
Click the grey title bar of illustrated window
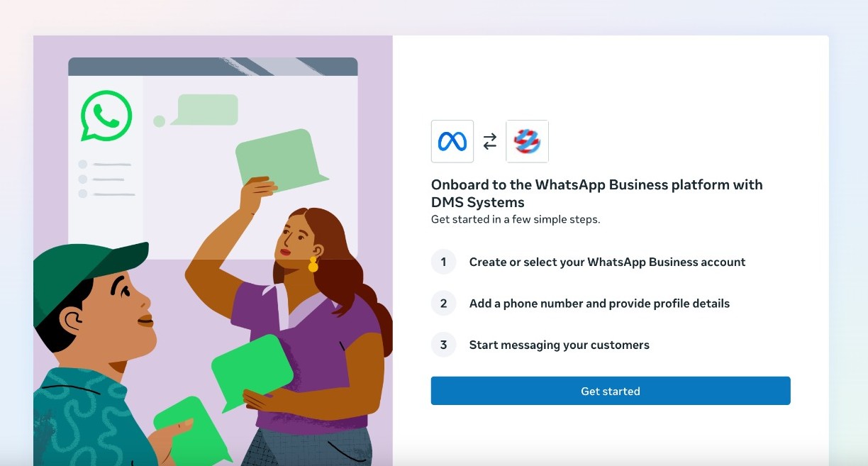pos(213,67)
